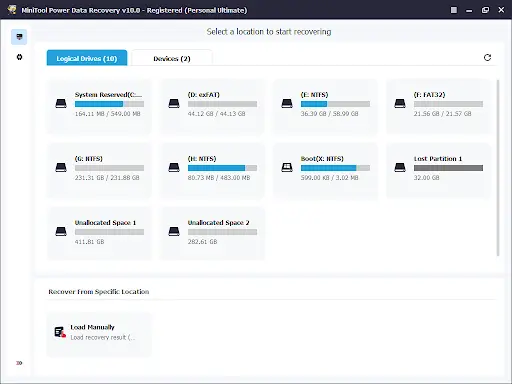Click the (F: FAT32) usage bar
Image resolution: width=512 pixels, height=384 pixels.
click(448, 104)
